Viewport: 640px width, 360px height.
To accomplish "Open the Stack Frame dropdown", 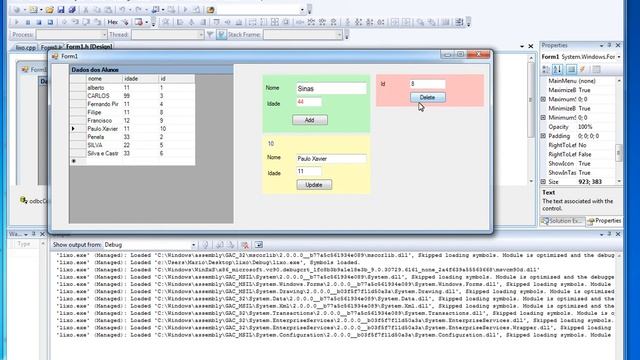I will (x=339, y=35).
